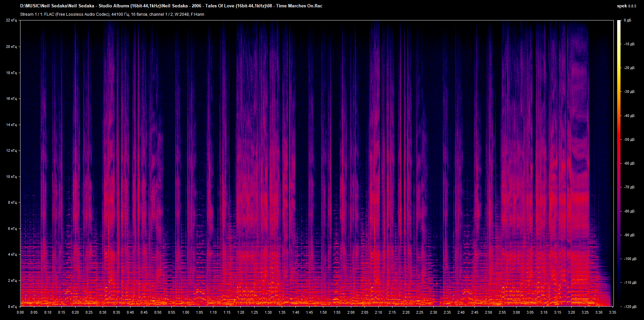The height and width of the screenshot is (320, 644).
Task: Click the Stream 1 / 1 FLAC codec info line
Action: click(112, 14)
